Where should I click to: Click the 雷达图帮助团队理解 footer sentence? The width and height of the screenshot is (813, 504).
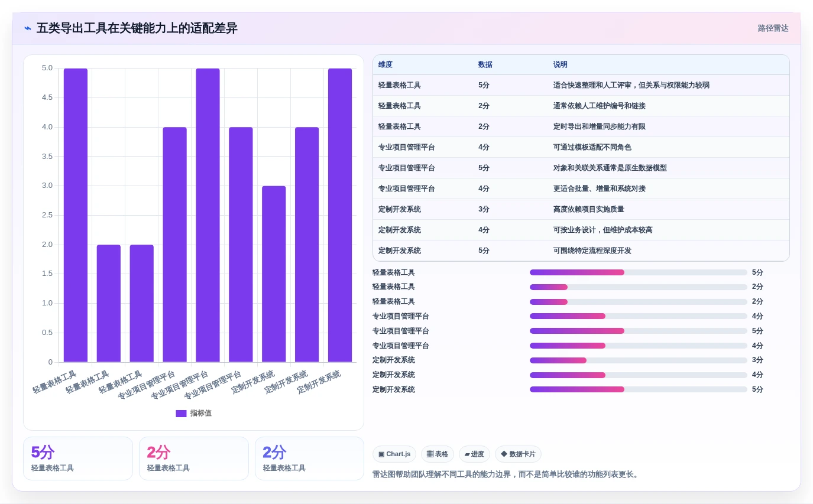tap(506, 474)
